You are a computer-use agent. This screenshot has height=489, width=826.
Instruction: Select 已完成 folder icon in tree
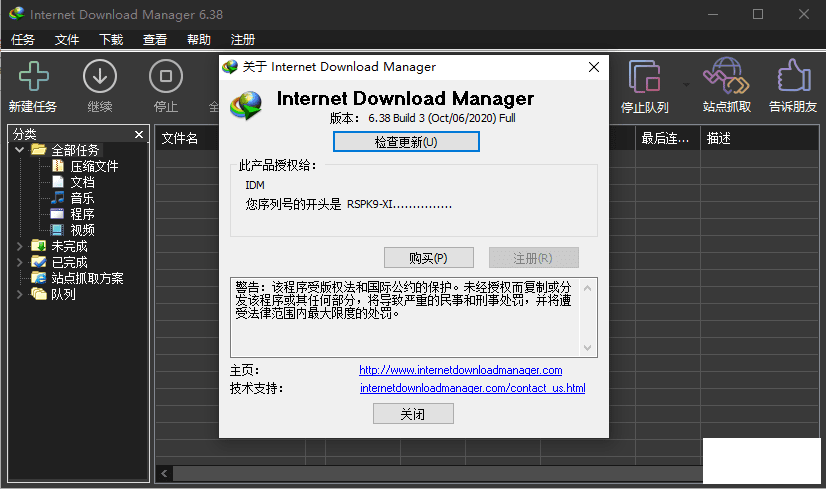tap(38, 261)
